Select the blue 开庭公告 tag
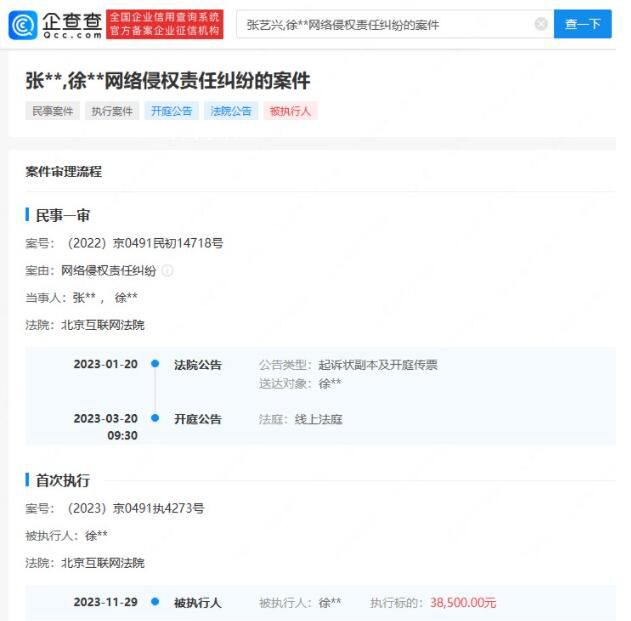Screen dimensions: 631x621 [x=171, y=111]
